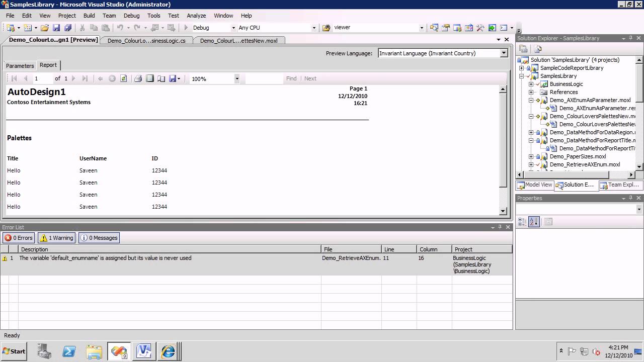Sort error list by Description column

click(170, 249)
